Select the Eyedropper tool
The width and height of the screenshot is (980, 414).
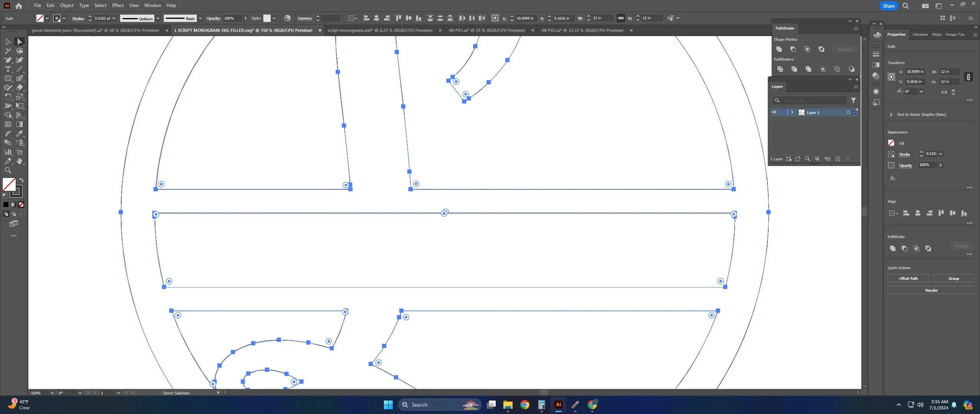coord(20,133)
